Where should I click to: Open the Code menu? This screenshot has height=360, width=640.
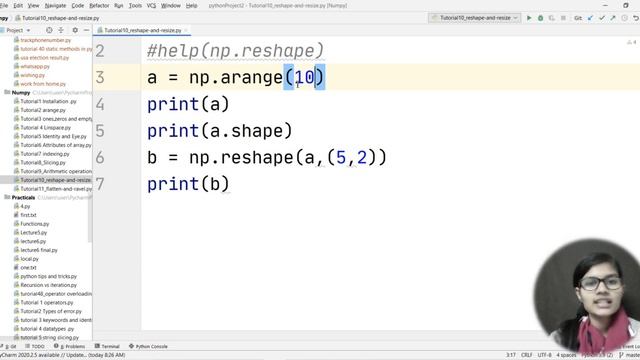[x=78, y=6]
